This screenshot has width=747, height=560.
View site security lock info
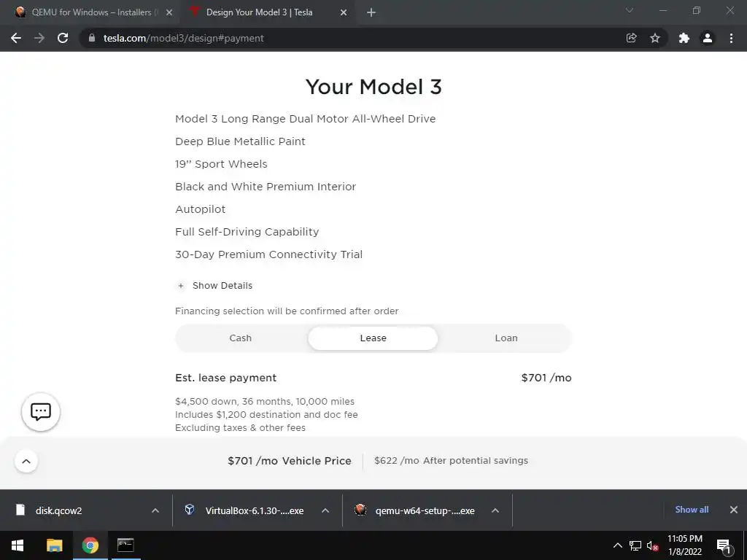[92, 38]
